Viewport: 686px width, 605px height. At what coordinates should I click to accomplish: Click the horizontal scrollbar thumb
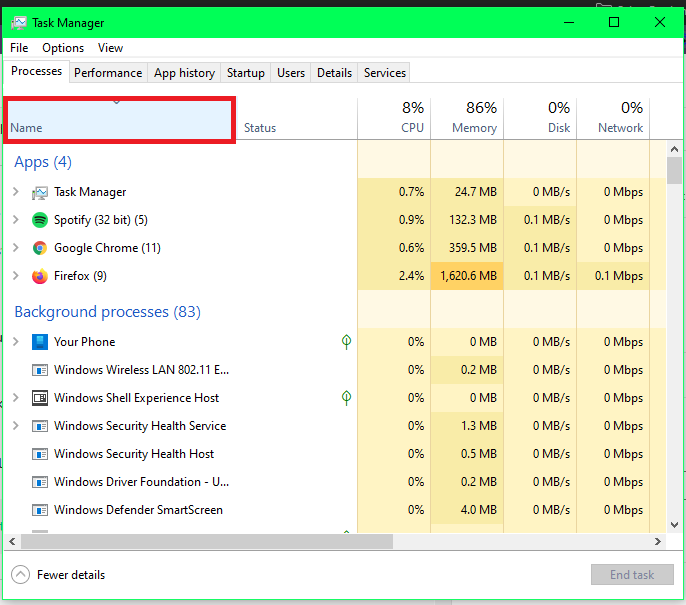(x=207, y=542)
